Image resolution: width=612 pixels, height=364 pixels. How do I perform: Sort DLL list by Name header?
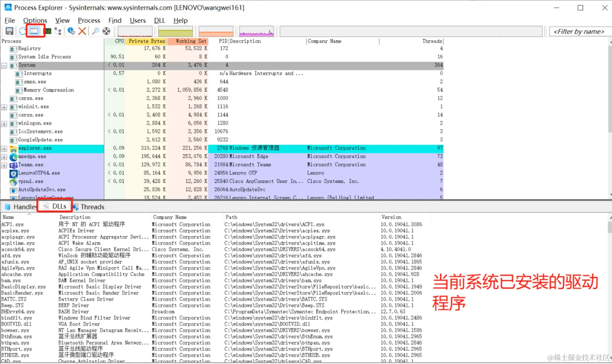coord(29,217)
